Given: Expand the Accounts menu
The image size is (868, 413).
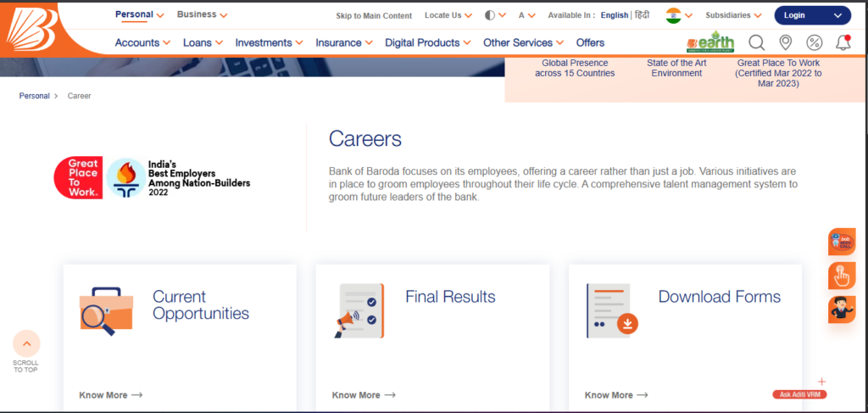Looking at the screenshot, I should click(x=142, y=42).
